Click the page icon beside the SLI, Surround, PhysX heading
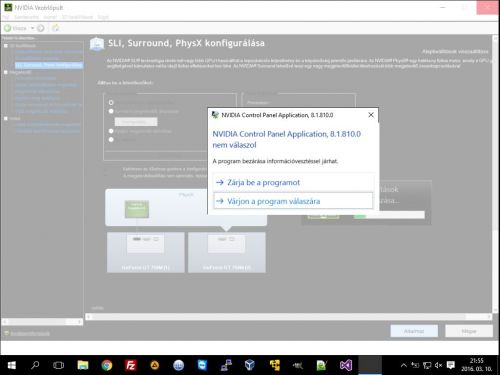The height and width of the screenshot is (375, 500). [x=97, y=44]
